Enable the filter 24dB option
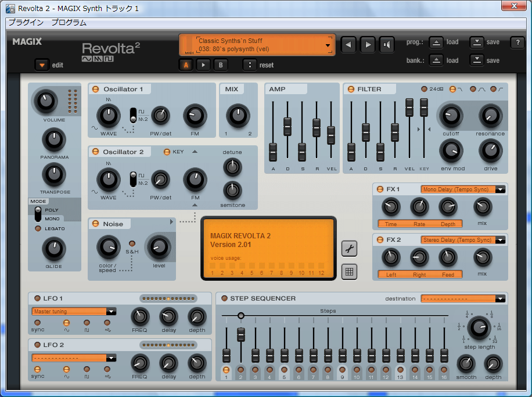532x397 pixels. pyautogui.click(x=425, y=89)
